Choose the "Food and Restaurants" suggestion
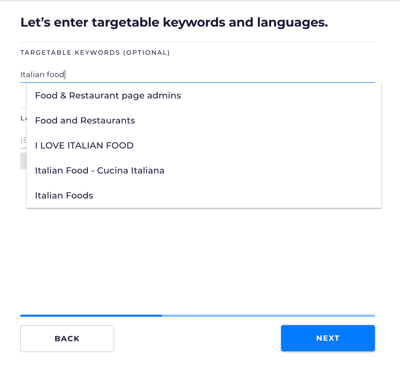The height and width of the screenshot is (373, 400). pyautogui.click(x=204, y=121)
